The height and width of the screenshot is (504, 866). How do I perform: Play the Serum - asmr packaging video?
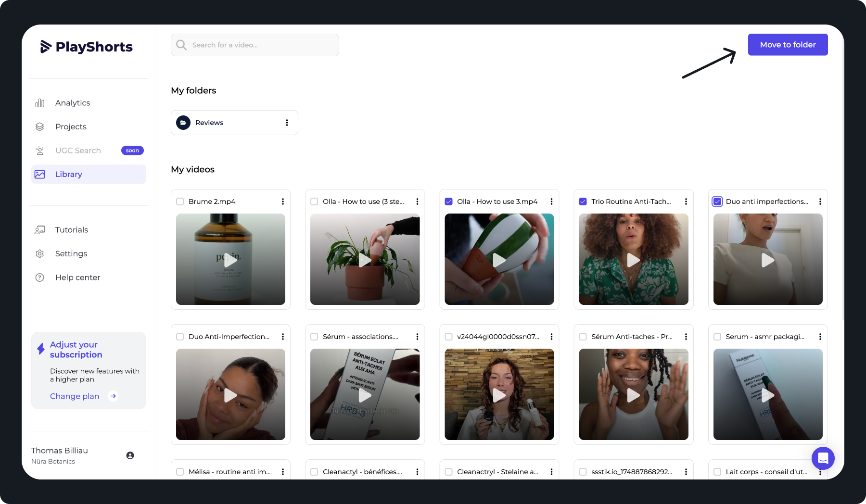(768, 395)
